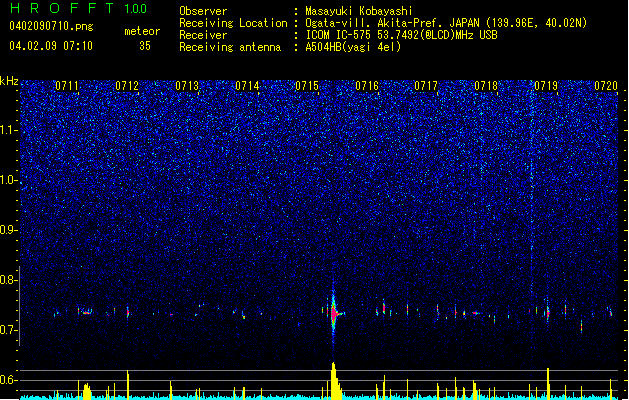Click the Receiving antenna field label
Viewport: 629px width, 400px height.
pyautogui.click(x=230, y=47)
